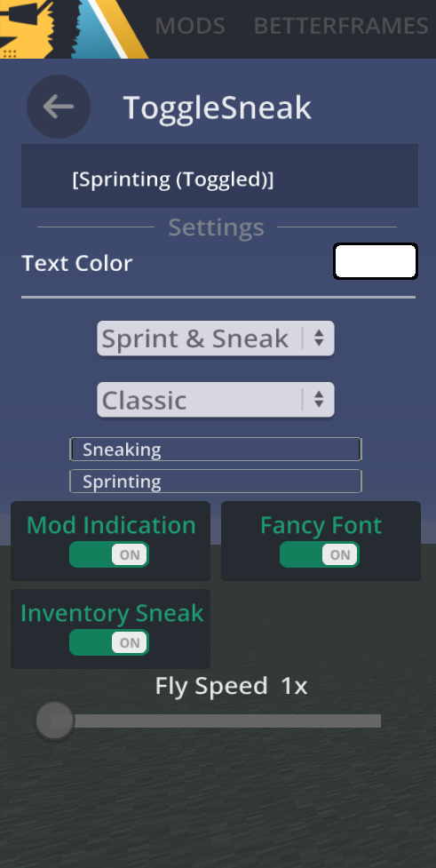Open the MODS tab

click(190, 27)
